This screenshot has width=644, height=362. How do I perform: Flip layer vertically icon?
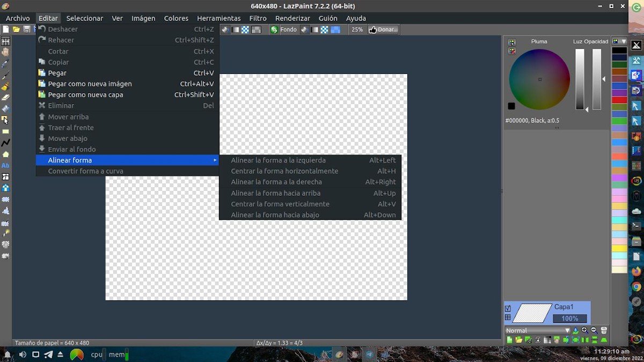click(595, 339)
